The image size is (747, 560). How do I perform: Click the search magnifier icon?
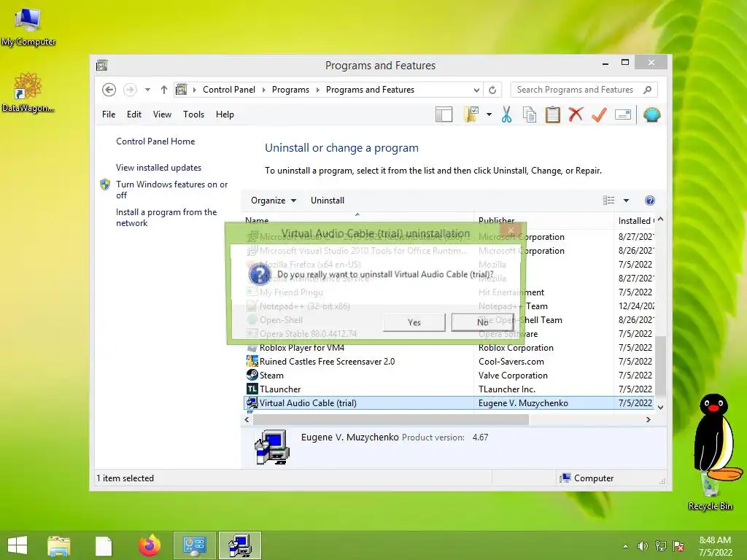point(648,90)
